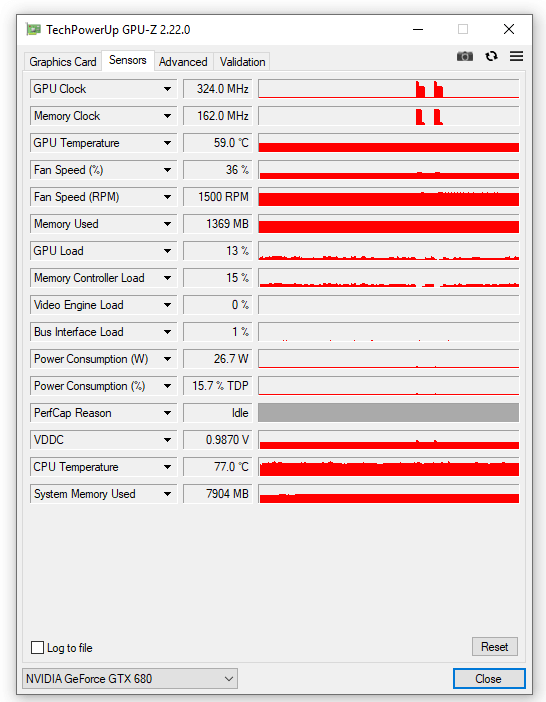
Task: Click the GPU-Z app icon in title bar
Action: [33, 30]
